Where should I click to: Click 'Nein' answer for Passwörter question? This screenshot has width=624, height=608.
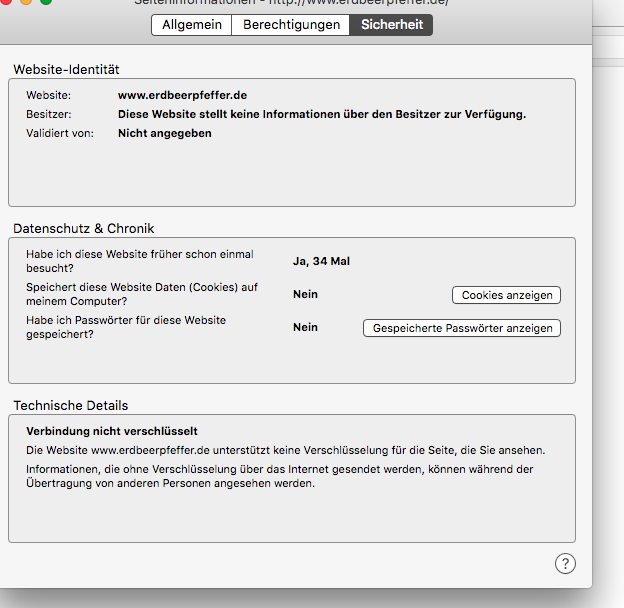[305, 327]
